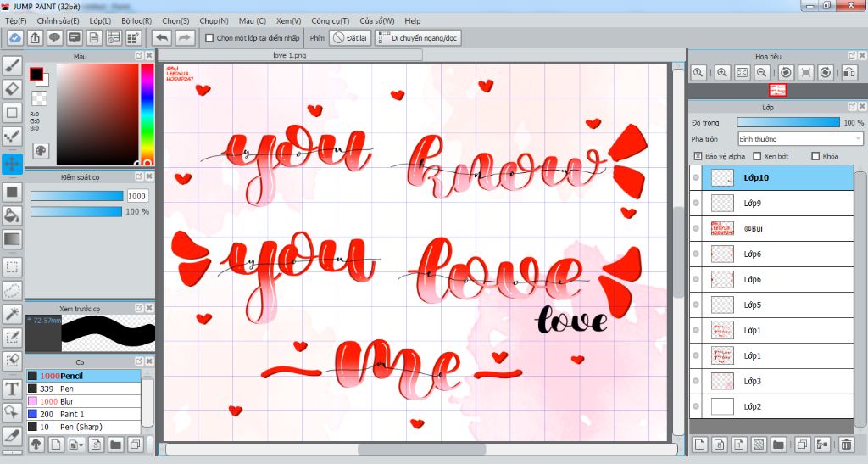The height and width of the screenshot is (464, 868).
Task: Open brush script dropdown arrow icon
Action: (75, 444)
